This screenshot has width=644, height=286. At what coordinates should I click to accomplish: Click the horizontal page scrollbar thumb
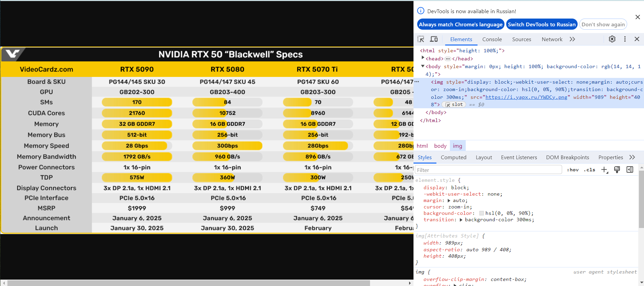[x=189, y=283]
